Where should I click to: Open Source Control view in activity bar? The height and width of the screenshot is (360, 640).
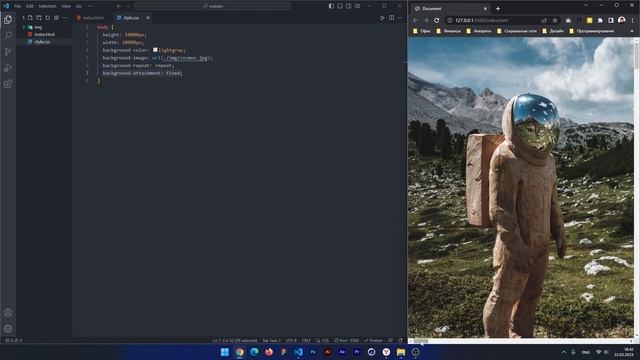point(8,52)
